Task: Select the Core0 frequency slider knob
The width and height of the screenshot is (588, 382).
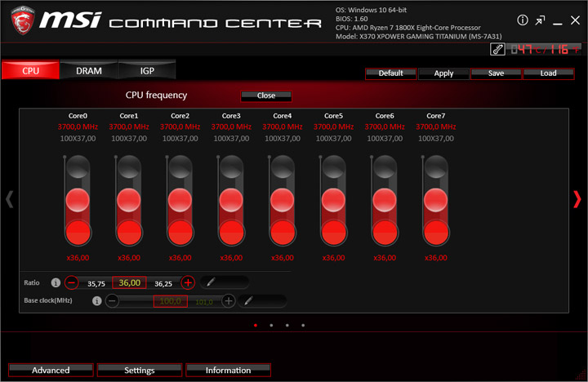Action: pos(78,200)
